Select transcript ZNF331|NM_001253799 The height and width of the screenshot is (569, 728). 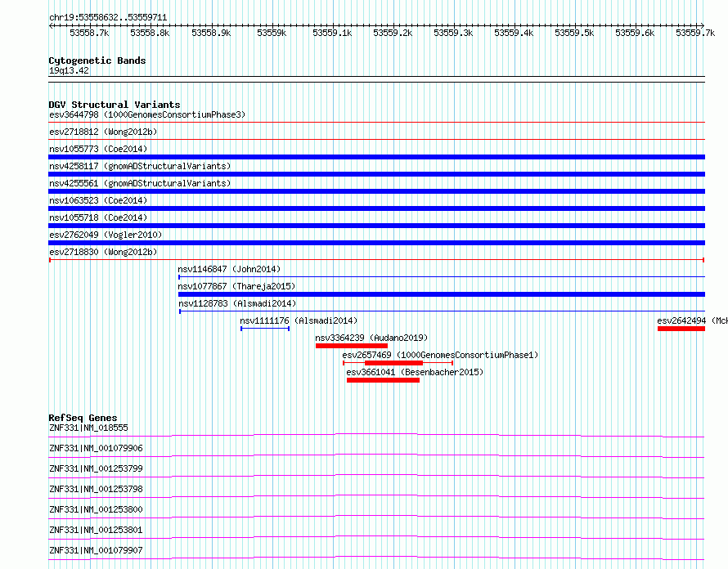96,468
